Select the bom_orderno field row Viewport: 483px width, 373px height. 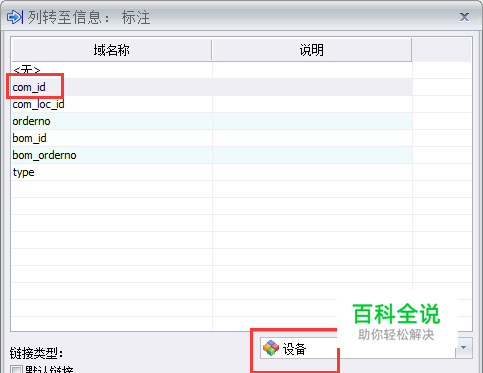212,155
